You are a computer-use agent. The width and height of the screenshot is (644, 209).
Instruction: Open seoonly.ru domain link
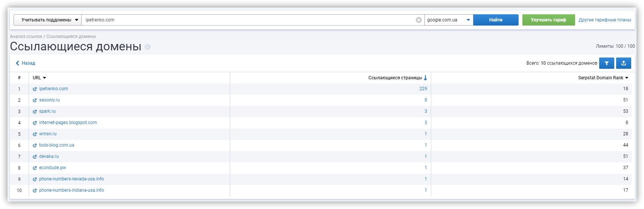49,100
